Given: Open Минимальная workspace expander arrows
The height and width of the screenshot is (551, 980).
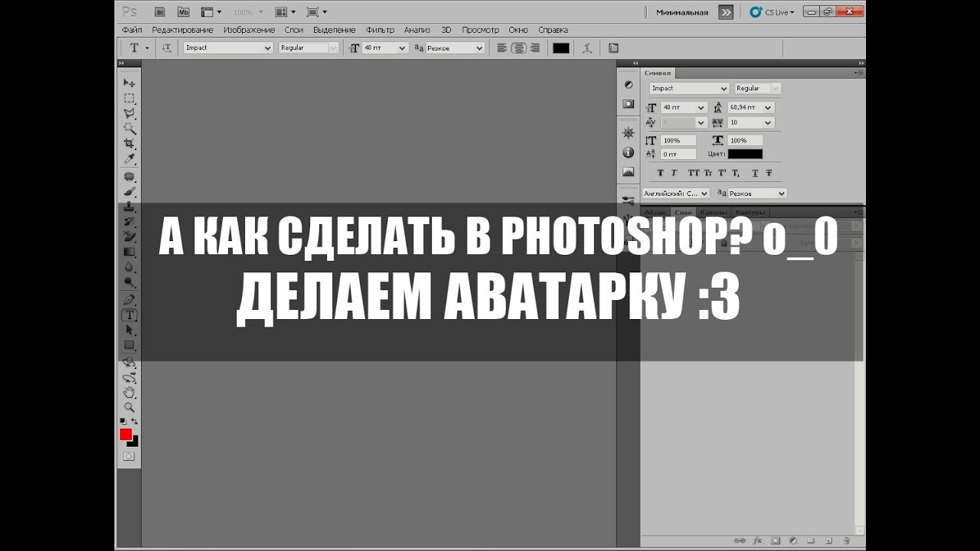Looking at the screenshot, I should tap(726, 12).
